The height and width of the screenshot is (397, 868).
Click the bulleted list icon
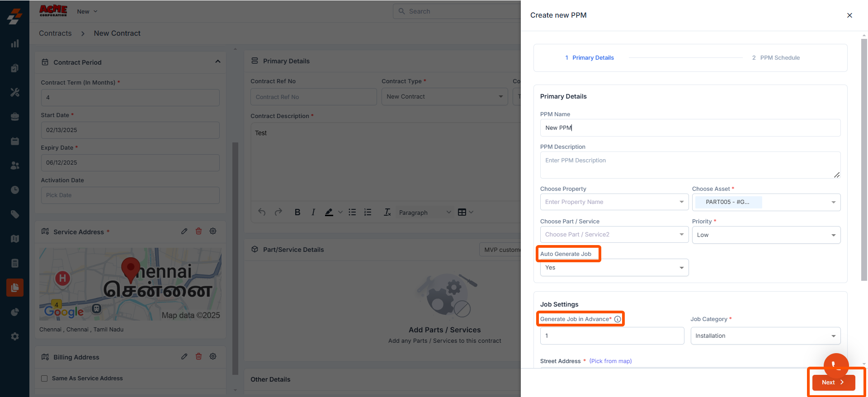(352, 212)
